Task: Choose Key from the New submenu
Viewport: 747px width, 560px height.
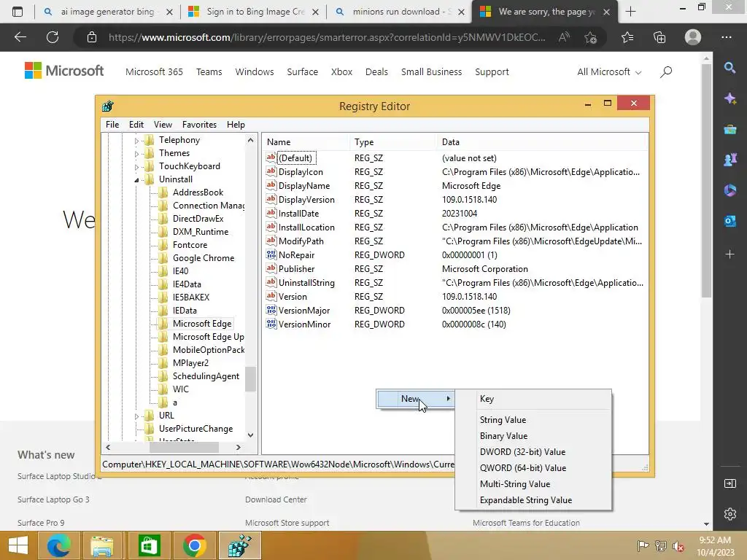Action: pyautogui.click(x=533, y=399)
